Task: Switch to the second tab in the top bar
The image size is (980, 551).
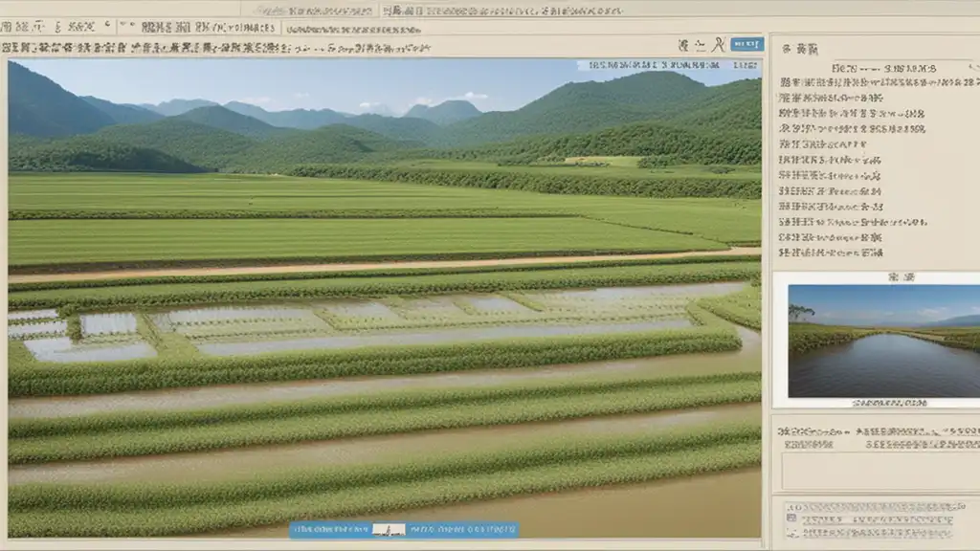Action: click(x=199, y=27)
